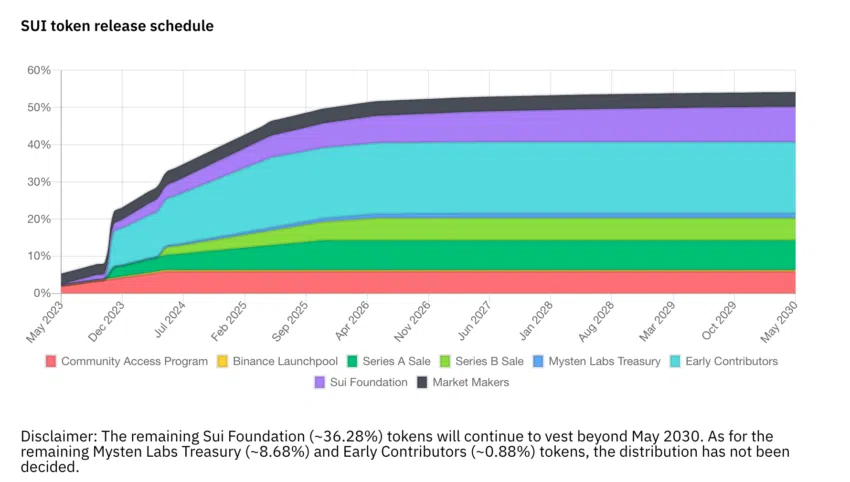Click the cyan Early Contributors legend swatch

point(675,361)
